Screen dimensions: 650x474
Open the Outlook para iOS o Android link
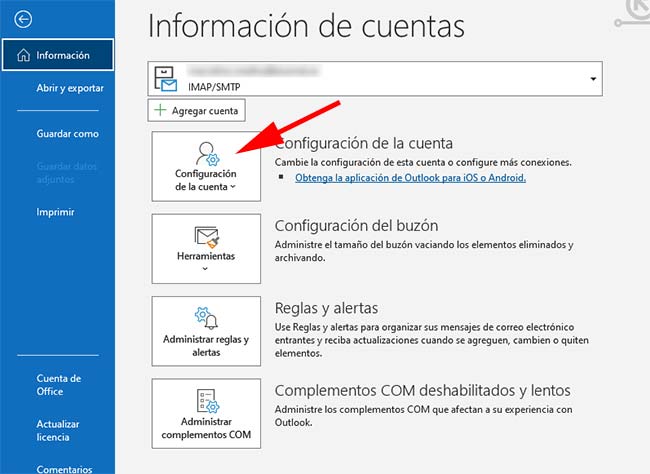point(410,178)
